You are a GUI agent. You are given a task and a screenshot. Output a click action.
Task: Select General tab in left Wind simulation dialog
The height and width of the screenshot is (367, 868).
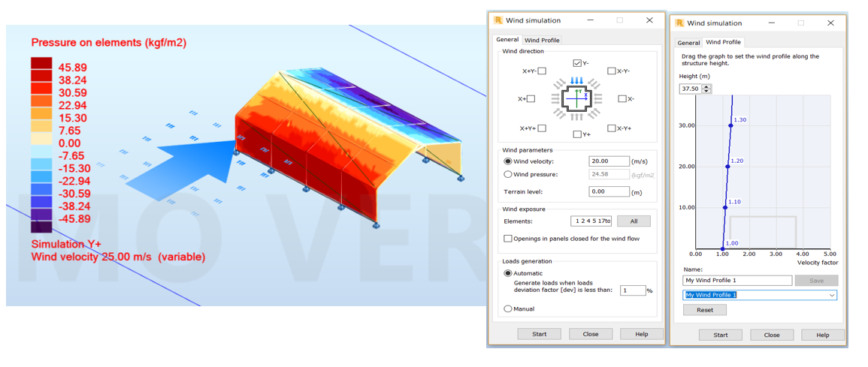[x=507, y=40]
